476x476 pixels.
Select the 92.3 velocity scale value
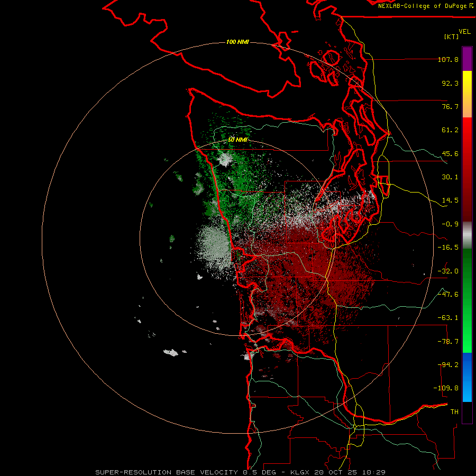point(450,83)
